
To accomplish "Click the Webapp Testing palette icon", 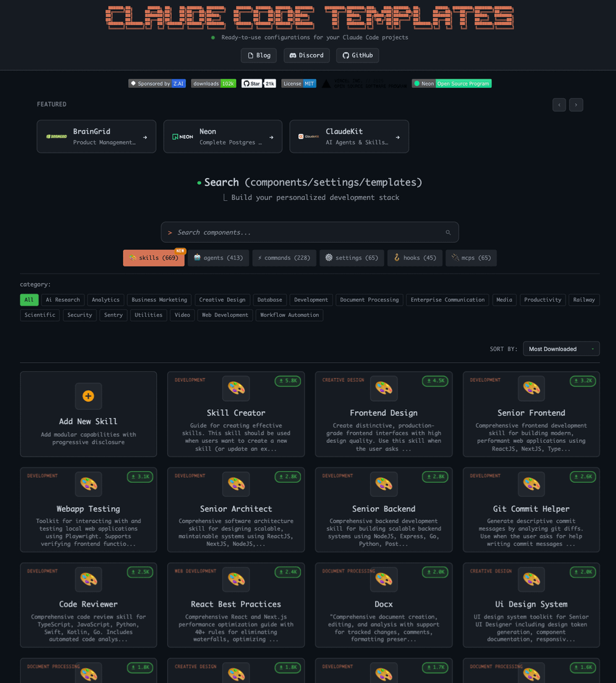I will click(x=88, y=484).
